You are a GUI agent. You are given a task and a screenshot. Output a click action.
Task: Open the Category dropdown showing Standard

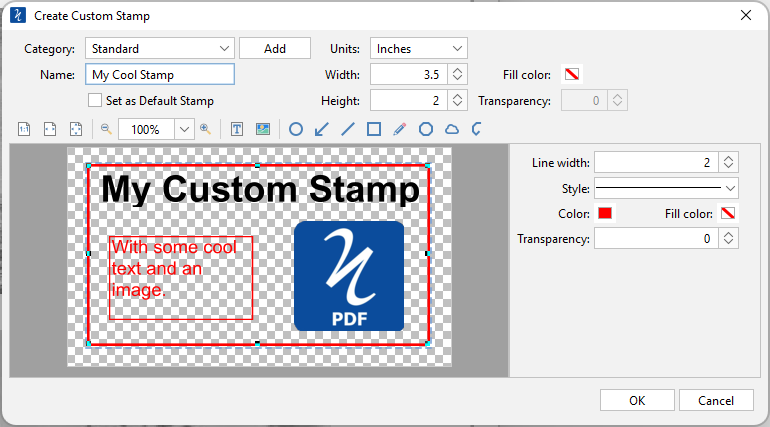(160, 49)
